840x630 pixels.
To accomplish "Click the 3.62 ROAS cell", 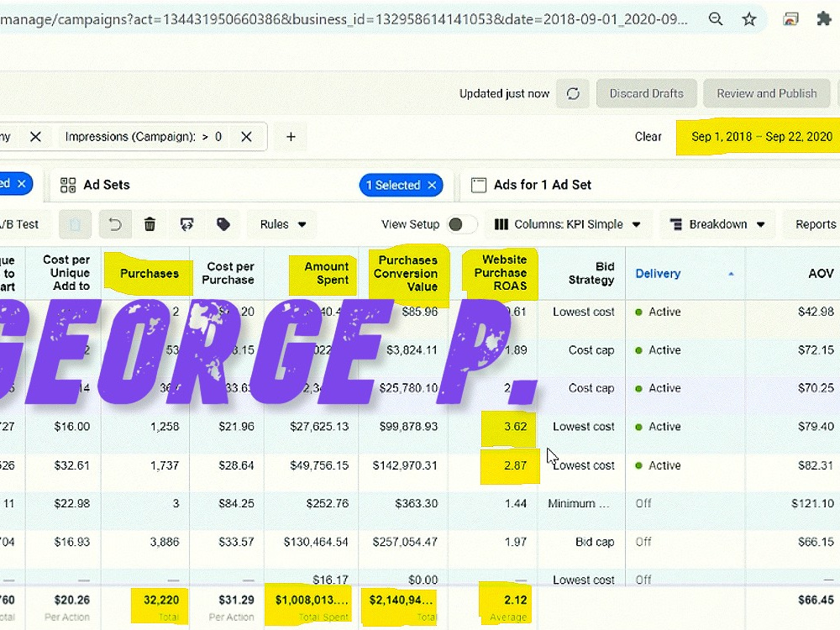I will 516,427.
